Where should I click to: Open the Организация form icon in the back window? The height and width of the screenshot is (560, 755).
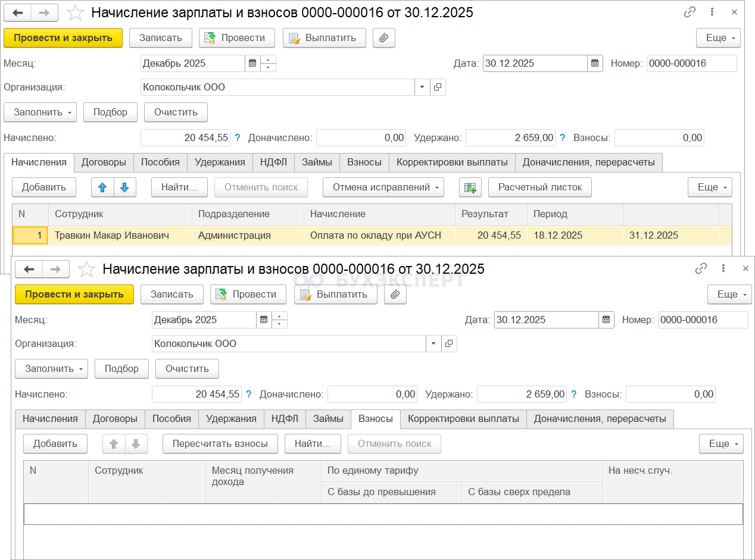pyautogui.click(x=438, y=87)
